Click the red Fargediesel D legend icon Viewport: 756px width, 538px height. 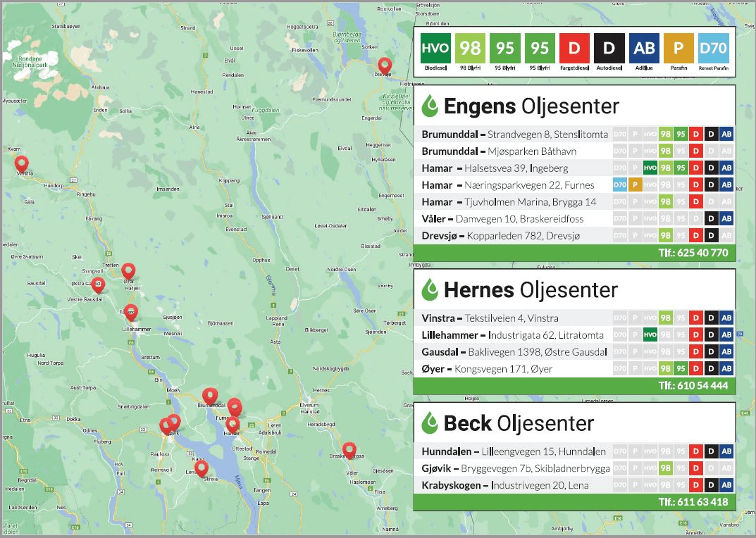pos(574,48)
